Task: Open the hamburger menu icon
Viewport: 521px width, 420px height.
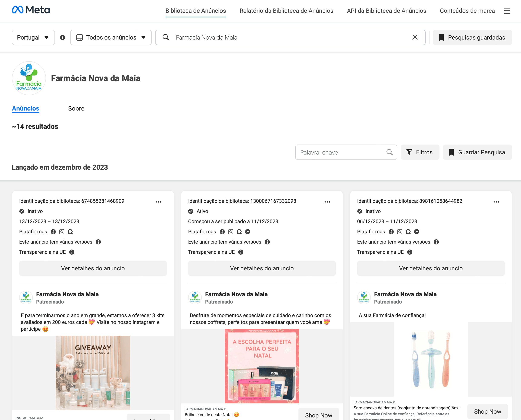Action: tap(507, 11)
